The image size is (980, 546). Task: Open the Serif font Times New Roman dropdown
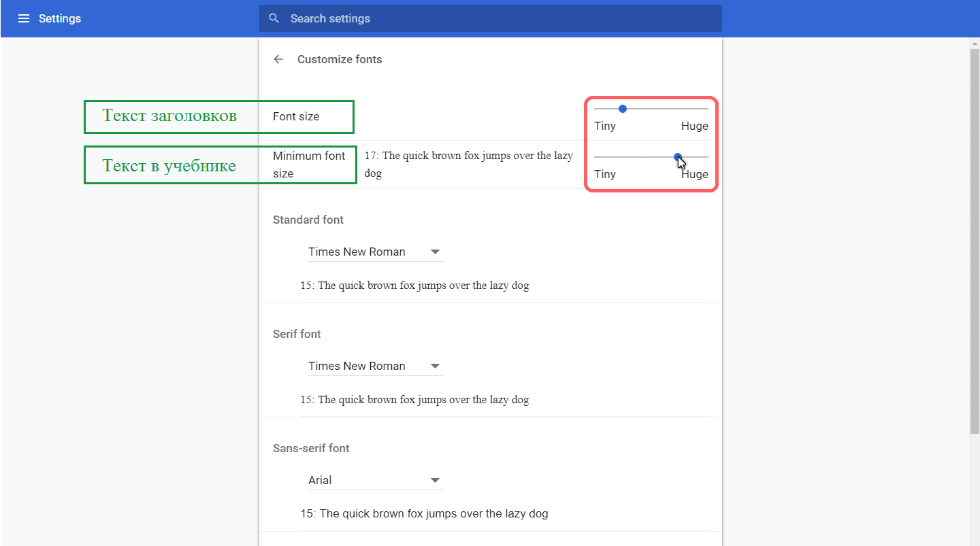(x=376, y=366)
